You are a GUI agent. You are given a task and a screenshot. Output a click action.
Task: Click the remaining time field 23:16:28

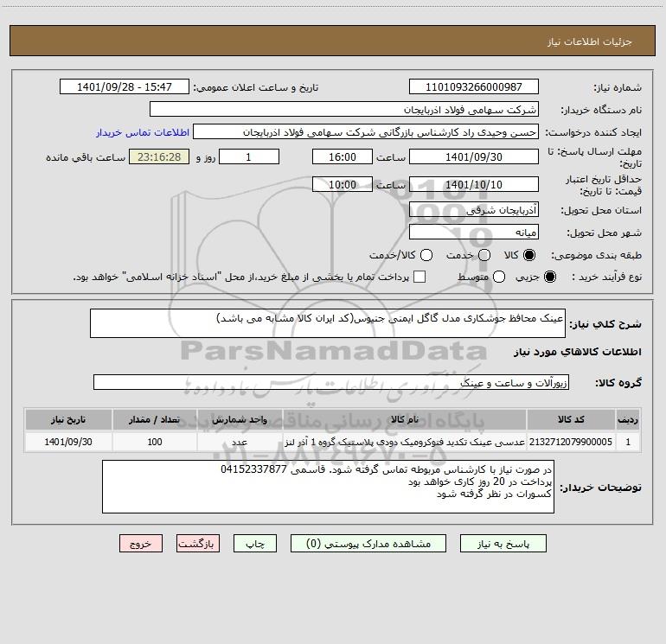159,156
